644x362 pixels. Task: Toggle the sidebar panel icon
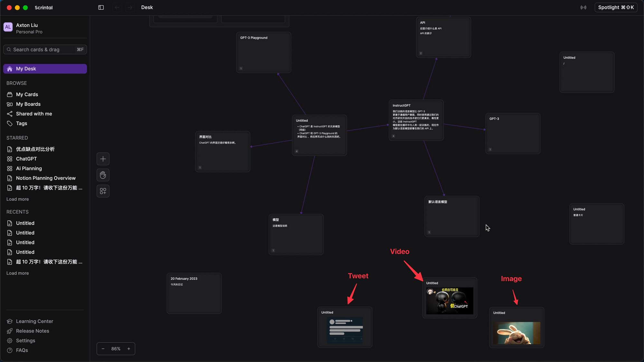click(101, 7)
